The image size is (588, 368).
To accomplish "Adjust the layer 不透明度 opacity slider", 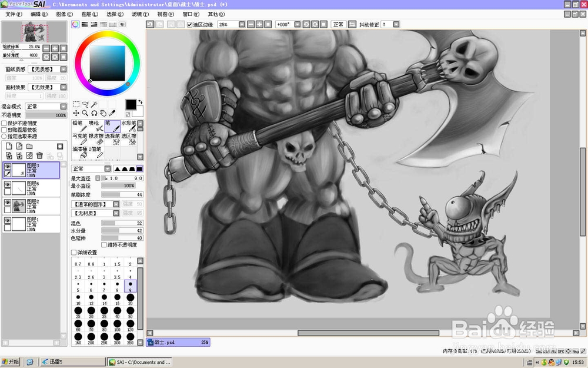I will tap(46, 115).
